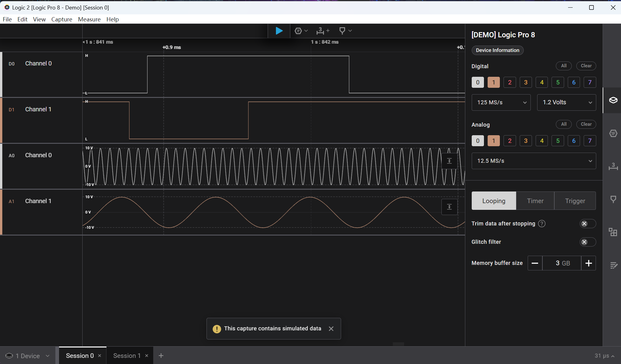Select the D1 Channel 1 label
The image size is (621, 364).
tap(38, 110)
